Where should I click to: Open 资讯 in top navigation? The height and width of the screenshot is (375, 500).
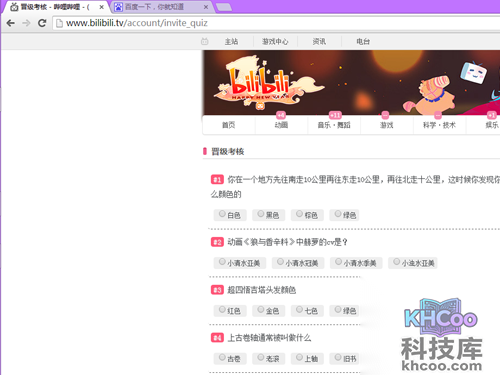319,41
